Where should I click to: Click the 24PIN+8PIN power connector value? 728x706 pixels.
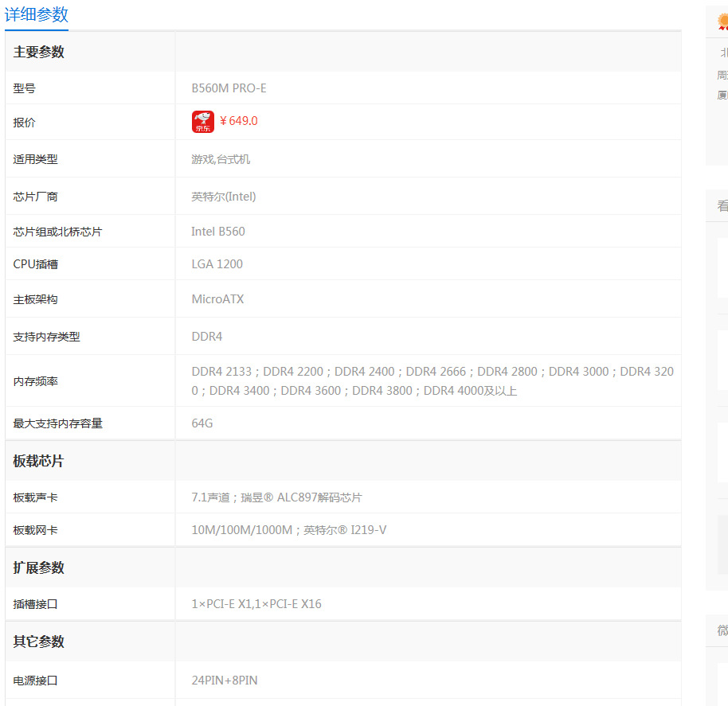click(225, 681)
